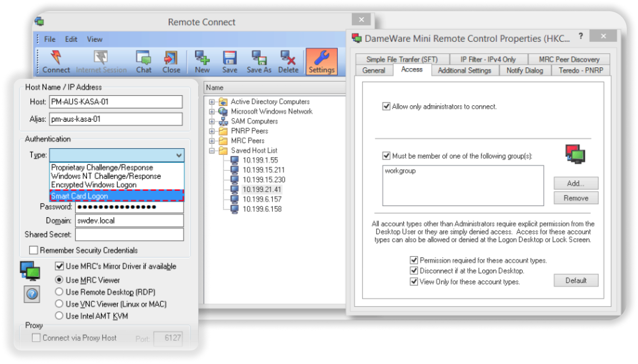Image resolution: width=638 pixels, height=364 pixels.
Task: Expand the PNRP Peers tree node
Action: 212,131
